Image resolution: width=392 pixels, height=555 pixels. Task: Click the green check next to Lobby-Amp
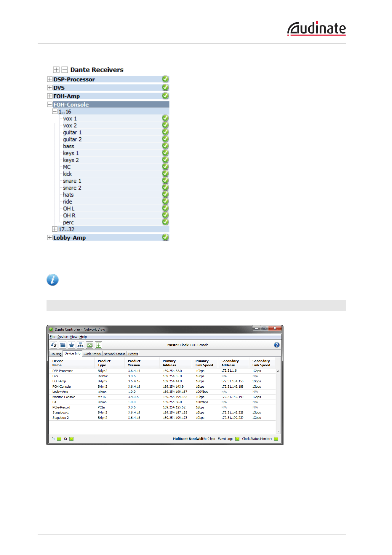165,237
